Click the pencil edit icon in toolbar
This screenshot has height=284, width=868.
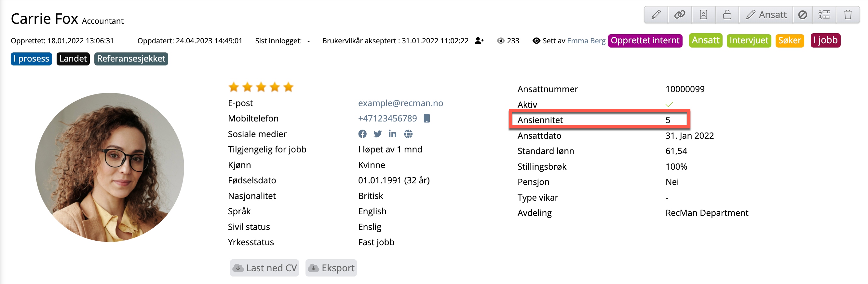tap(656, 15)
